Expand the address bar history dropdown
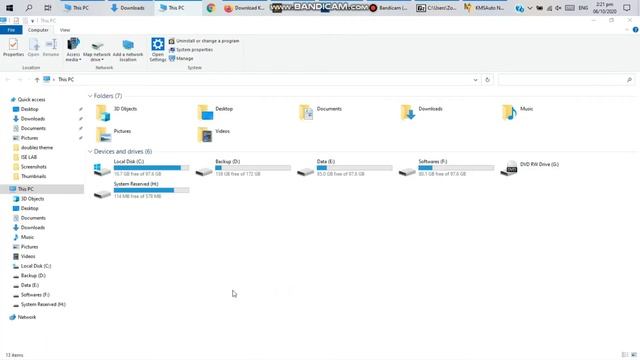The image size is (640, 360). 475,80
